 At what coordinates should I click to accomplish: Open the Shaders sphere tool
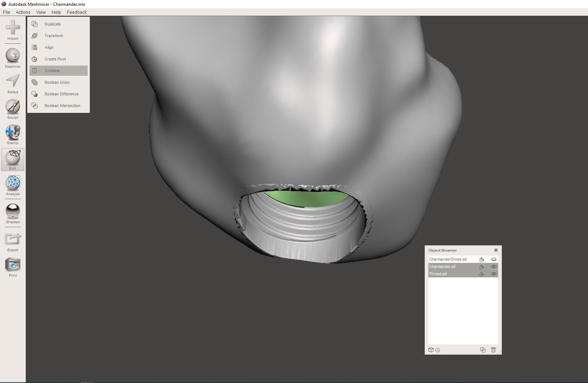click(13, 214)
